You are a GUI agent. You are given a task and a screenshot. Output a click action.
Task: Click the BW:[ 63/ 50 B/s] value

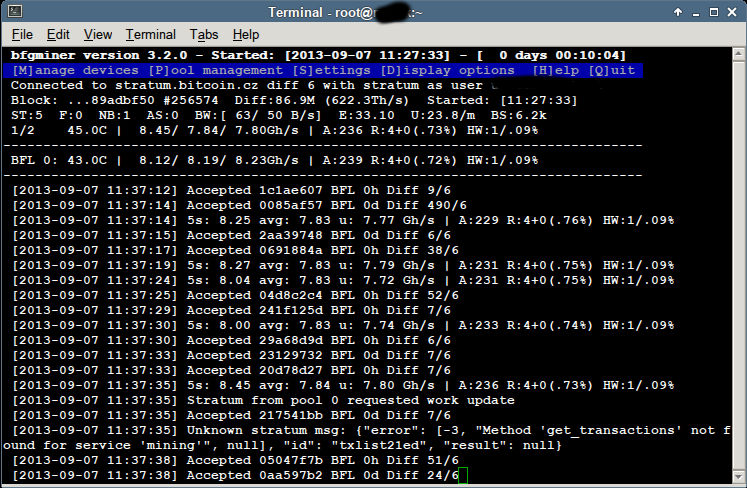tap(258, 116)
